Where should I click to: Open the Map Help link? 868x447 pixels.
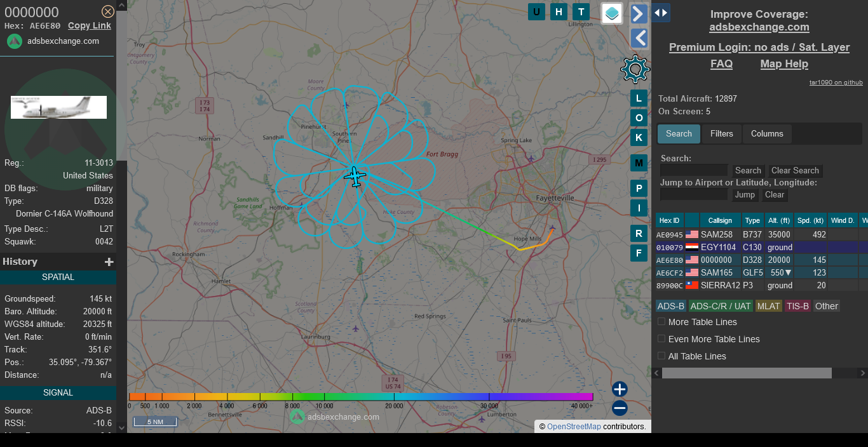coord(784,64)
